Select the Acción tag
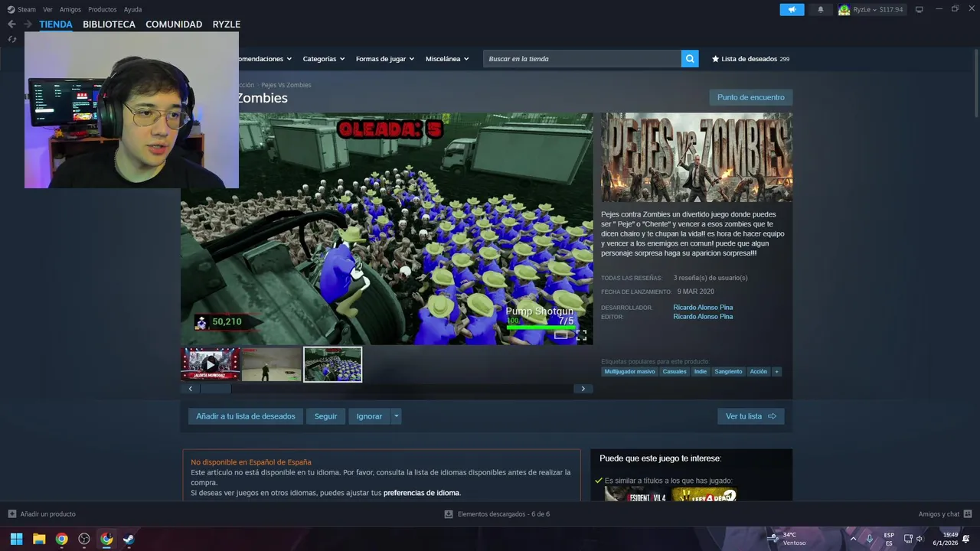The width and height of the screenshot is (980, 551). 759,371
